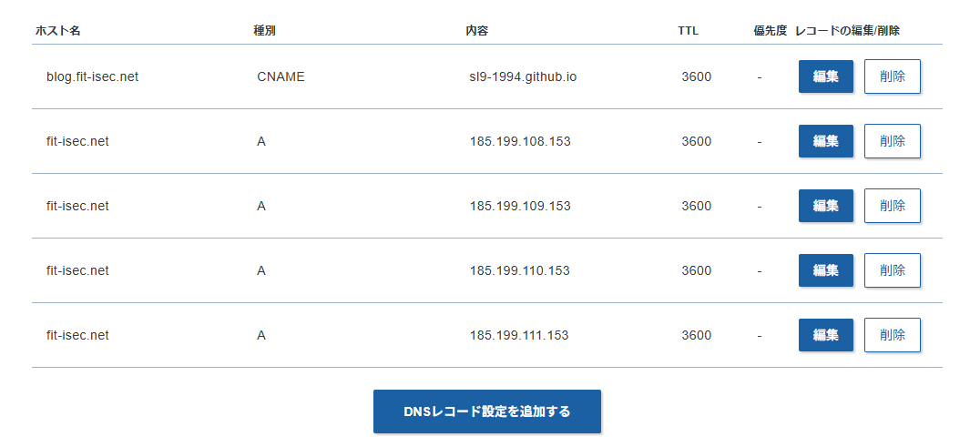This screenshot has width=980, height=447.
Task: Edit the 185.199.111.153 A record
Action: tap(825, 335)
